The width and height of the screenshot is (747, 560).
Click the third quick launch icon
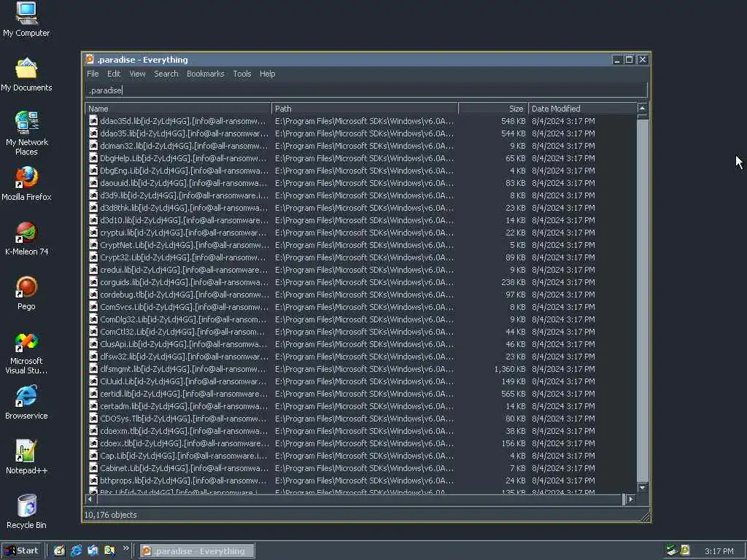click(93, 551)
